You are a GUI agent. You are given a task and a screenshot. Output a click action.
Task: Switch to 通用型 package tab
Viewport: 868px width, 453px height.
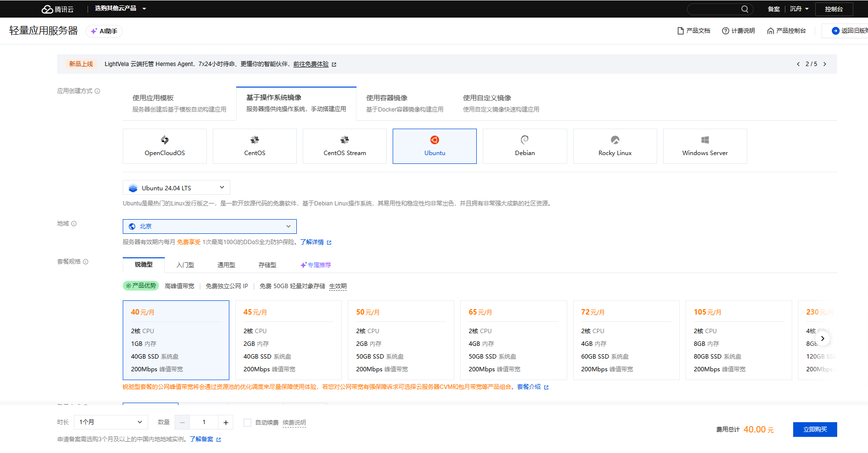pyautogui.click(x=226, y=265)
